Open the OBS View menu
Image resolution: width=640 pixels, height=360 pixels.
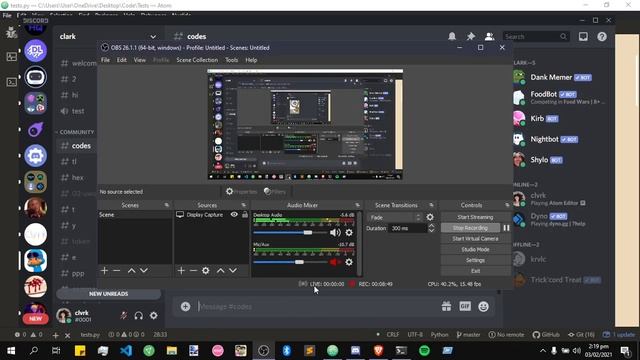(140, 60)
